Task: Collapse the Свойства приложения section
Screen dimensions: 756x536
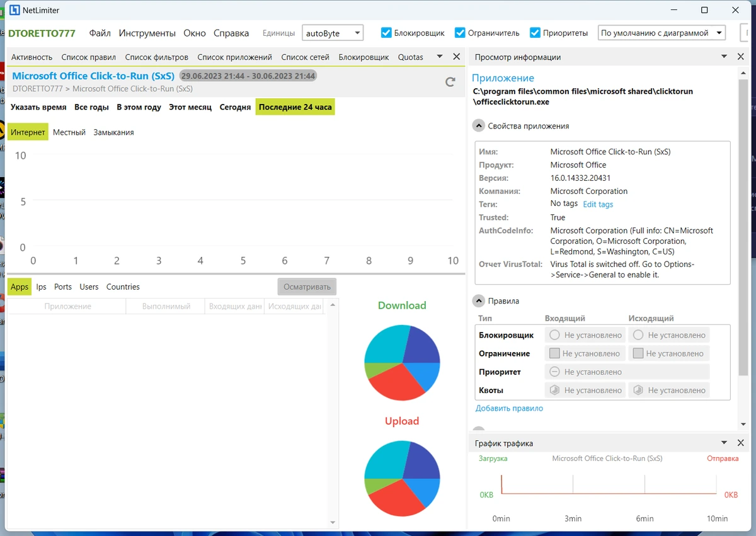Action: pyautogui.click(x=479, y=126)
